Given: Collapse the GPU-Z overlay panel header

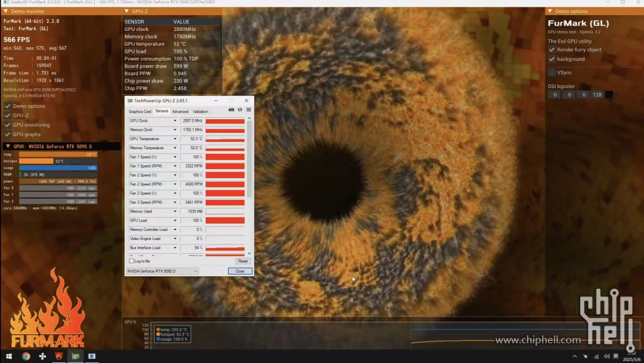Looking at the screenshot, I should pyautogui.click(x=126, y=11).
